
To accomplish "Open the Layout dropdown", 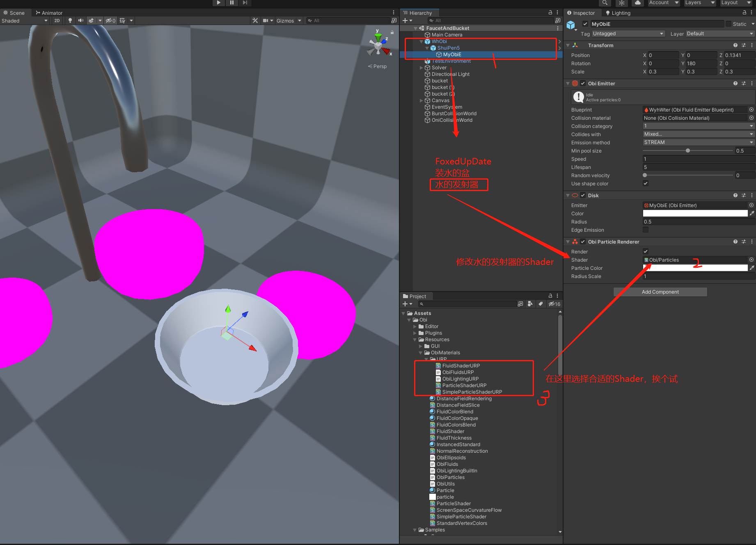I will point(736,3).
